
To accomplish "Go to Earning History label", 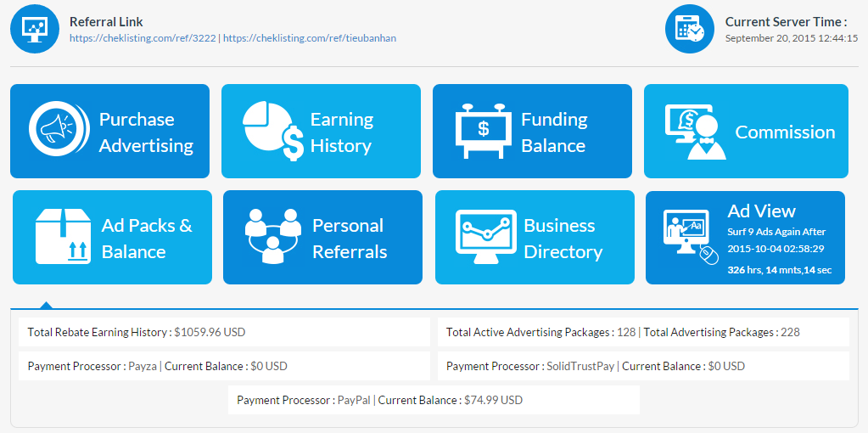I will [x=341, y=132].
